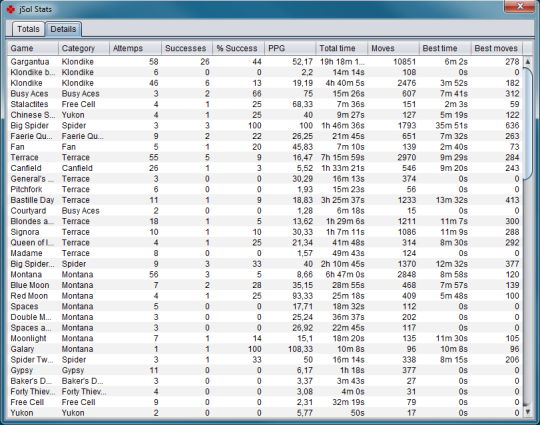Sort by the Best time column header
The width and height of the screenshot is (540, 425).
click(x=445, y=48)
